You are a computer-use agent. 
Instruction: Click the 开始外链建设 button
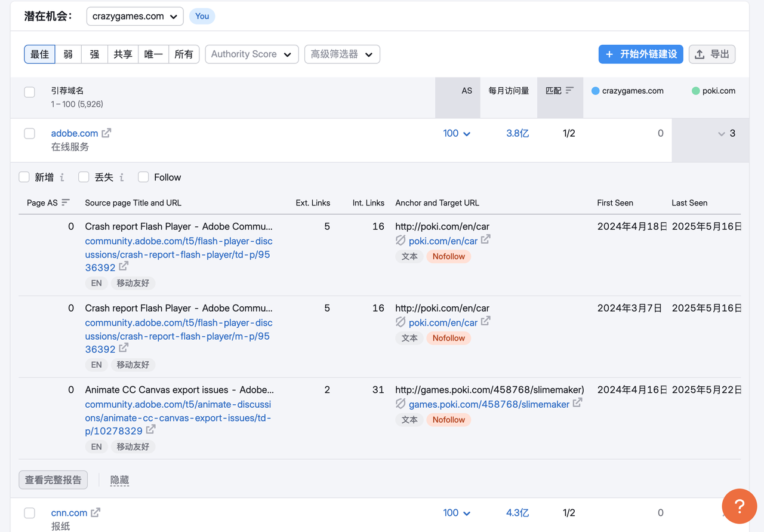pyautogui.click(x=640, y=54)
